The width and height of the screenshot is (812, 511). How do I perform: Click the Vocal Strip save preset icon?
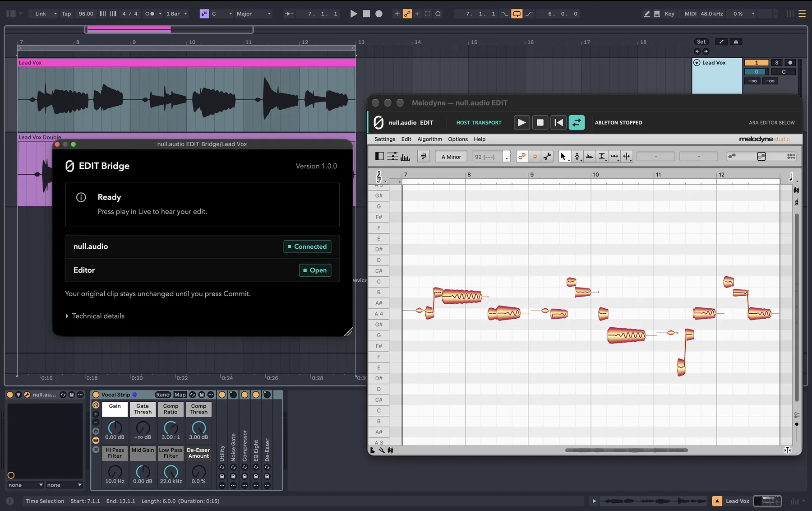point(202,395)
